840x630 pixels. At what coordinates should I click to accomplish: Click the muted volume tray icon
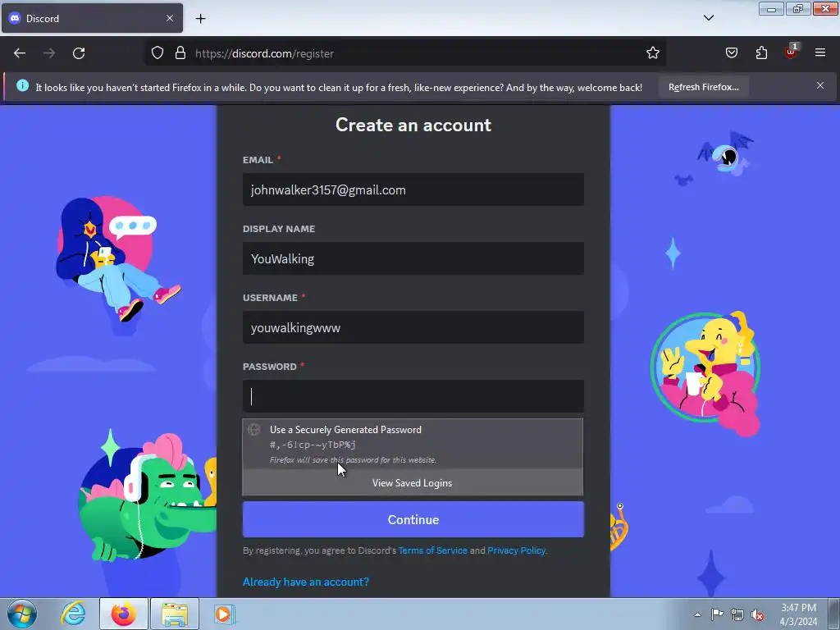[757, 615]
